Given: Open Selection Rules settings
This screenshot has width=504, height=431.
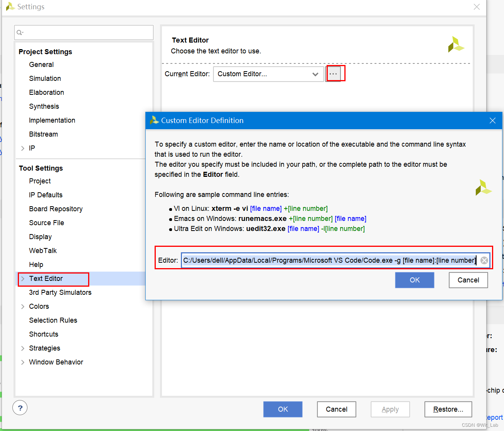Looking at the screenshot, I should pyautogui.click(x=53, y=320).
